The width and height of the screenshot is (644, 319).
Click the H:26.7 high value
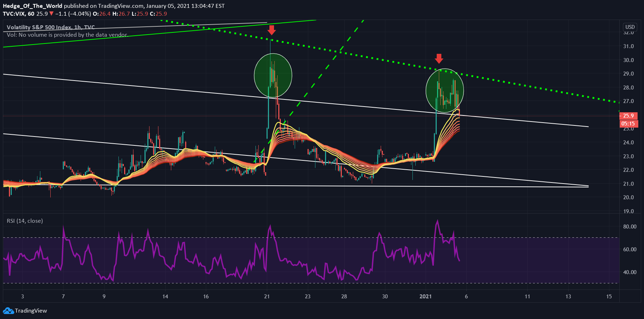pos(121,14)
